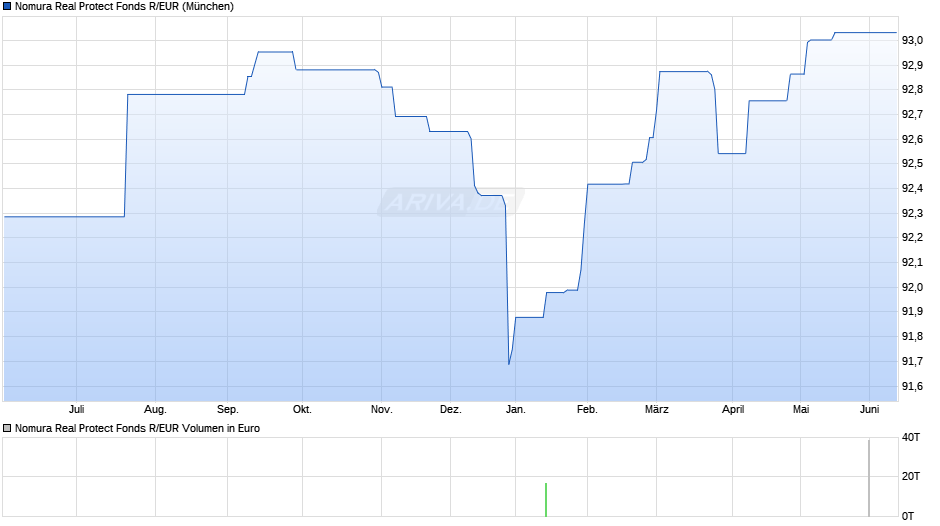Click the 91,9 price axis label
Screen dimensions: 940x526
(912, 311)
